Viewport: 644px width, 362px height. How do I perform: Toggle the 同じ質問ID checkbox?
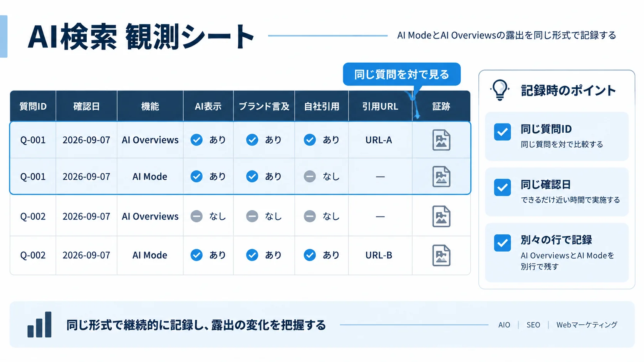pyautogui.click(x=502, y=132)
